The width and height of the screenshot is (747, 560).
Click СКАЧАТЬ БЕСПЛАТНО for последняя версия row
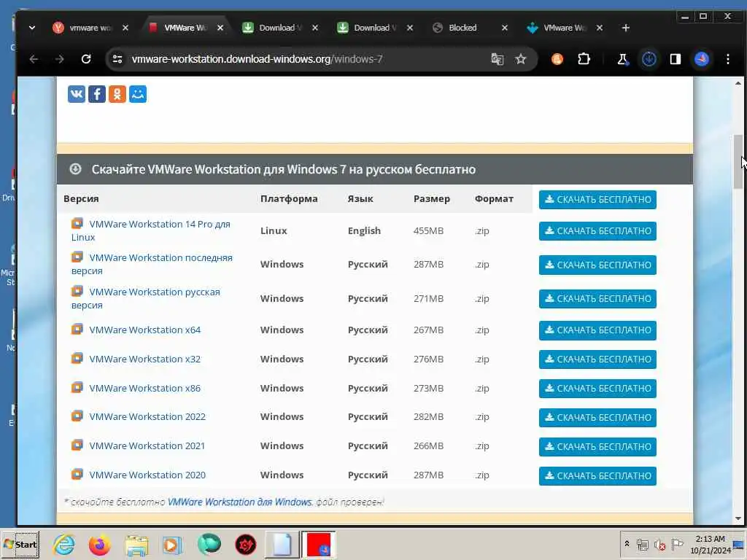[x=597, y=265]
